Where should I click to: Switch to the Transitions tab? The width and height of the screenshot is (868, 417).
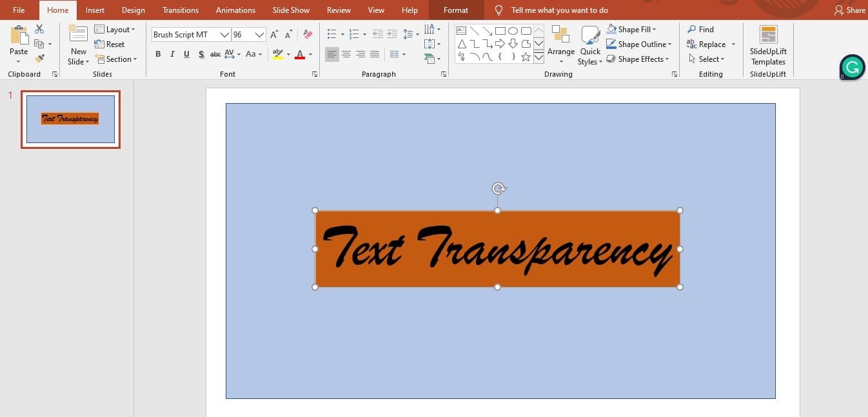(180, 10)
